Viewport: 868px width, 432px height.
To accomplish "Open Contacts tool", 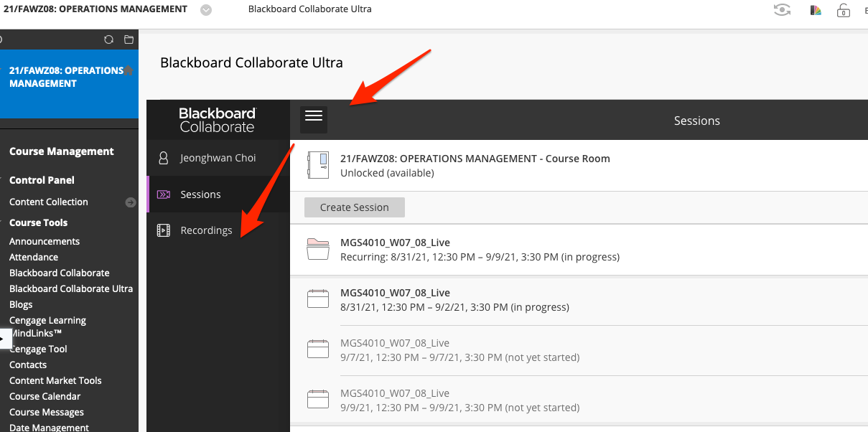I will 28,365.
